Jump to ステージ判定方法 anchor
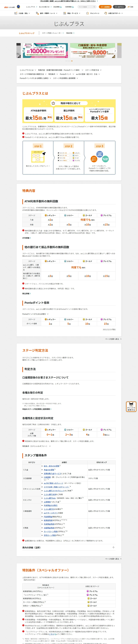 [x=93, y=70]
